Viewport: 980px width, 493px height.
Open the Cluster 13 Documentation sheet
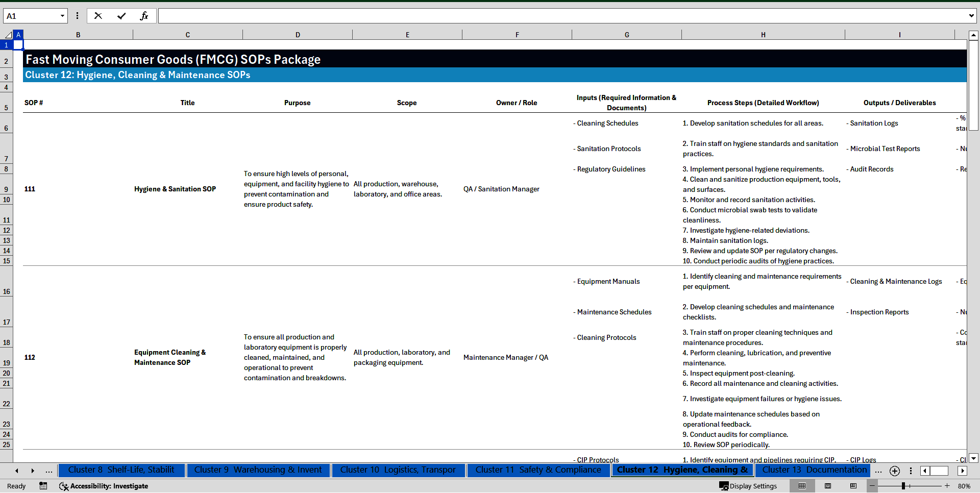(813, 470)
